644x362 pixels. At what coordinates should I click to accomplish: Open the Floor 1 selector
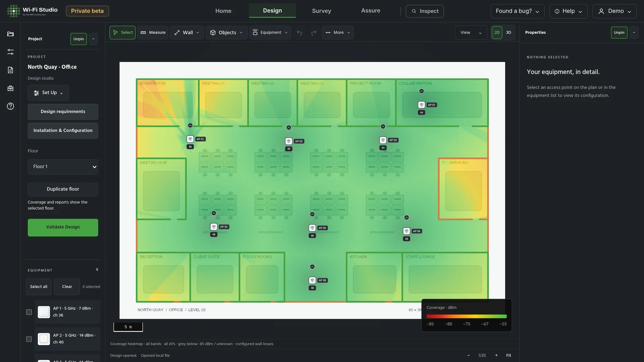(x=63, y=167)
